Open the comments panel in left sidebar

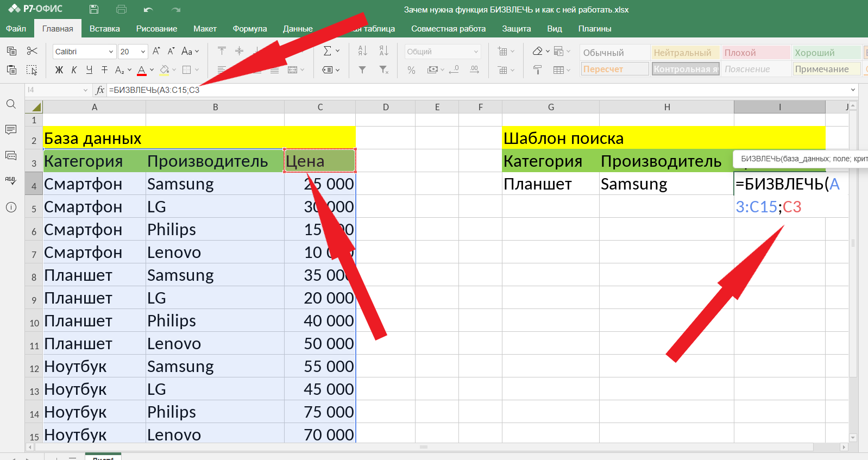coord(11,129)
